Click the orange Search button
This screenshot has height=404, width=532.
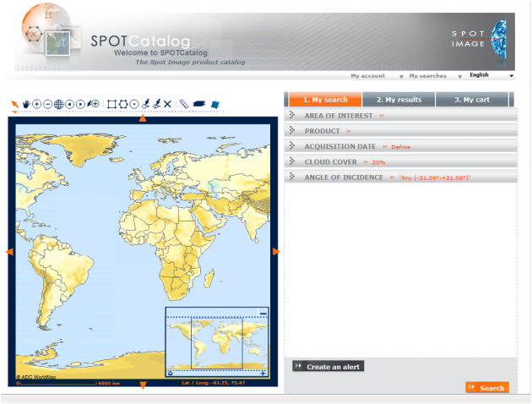pyautogui.click(x=487, y=388)
